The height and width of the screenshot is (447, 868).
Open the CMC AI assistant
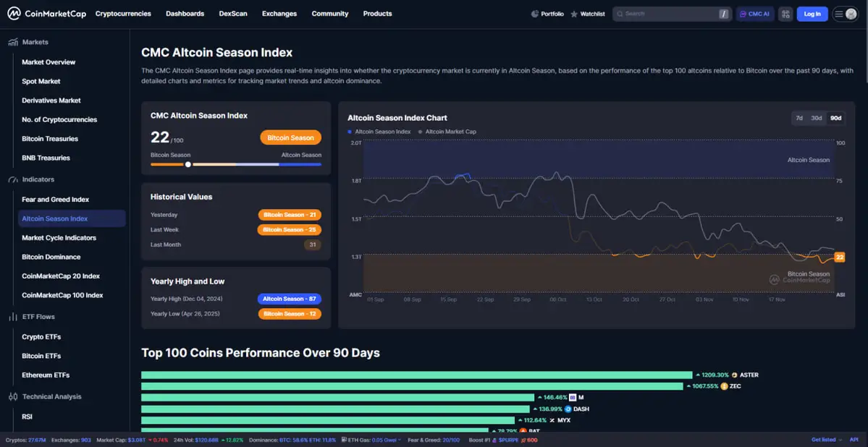[x=754, y=13]
